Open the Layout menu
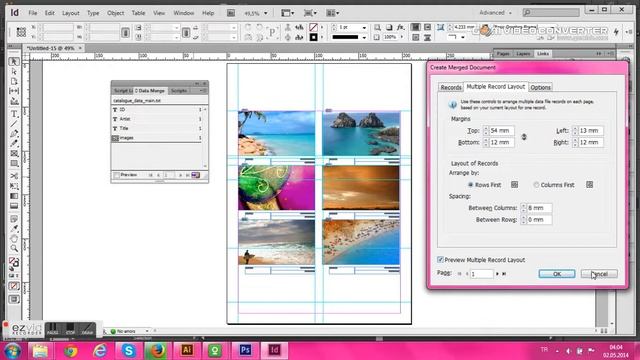 tap(71, 13)
